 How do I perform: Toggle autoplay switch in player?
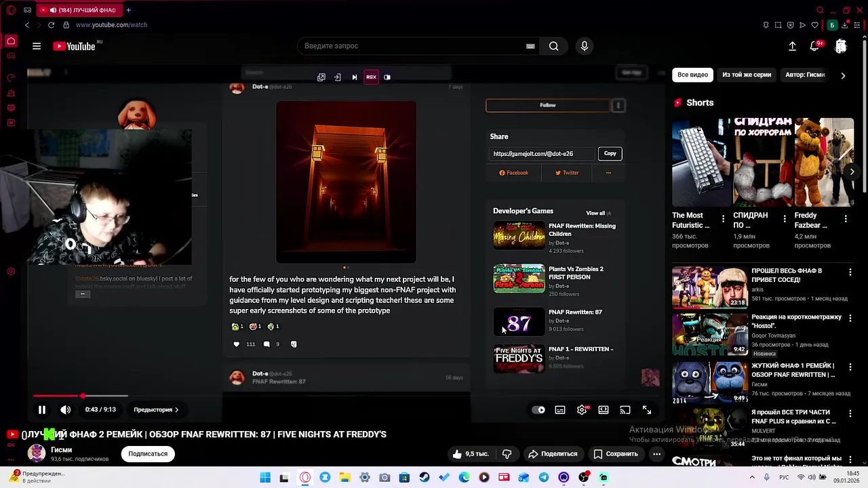538,409
